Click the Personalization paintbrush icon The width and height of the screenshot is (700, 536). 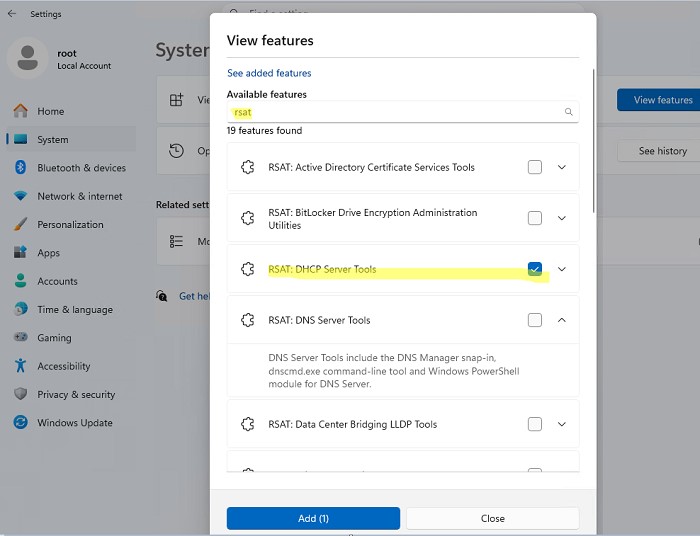(x=21, y=224)
